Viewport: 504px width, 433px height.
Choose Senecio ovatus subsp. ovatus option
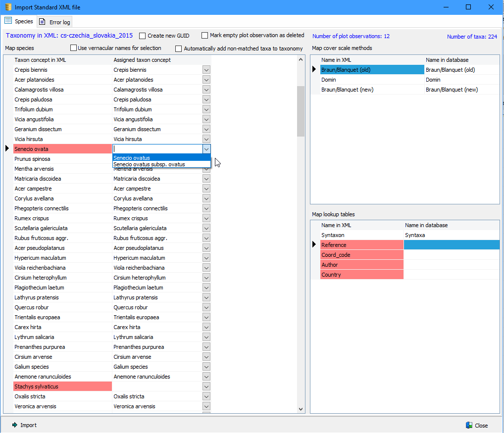point(149,164)
